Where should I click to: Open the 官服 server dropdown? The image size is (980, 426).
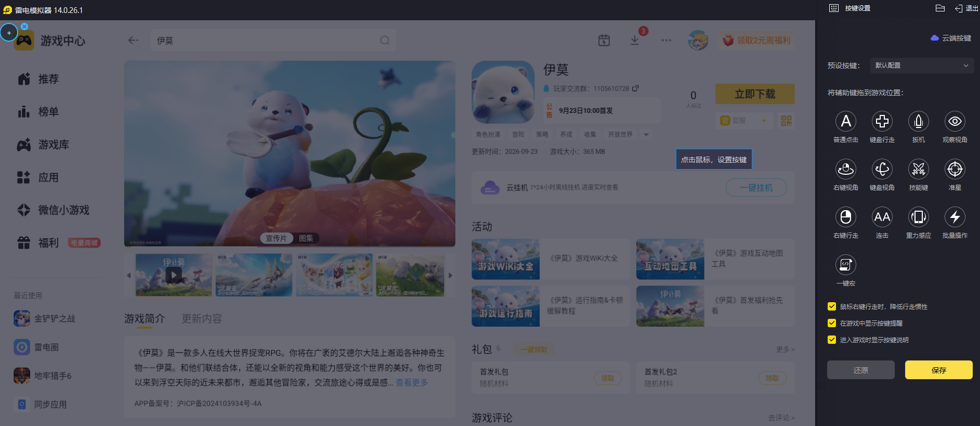pos(742,121)
